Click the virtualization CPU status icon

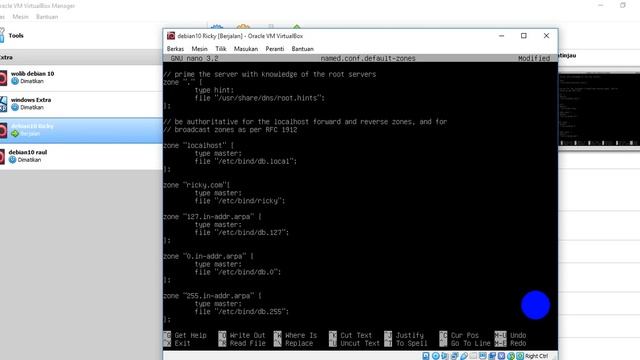[502, 356]
